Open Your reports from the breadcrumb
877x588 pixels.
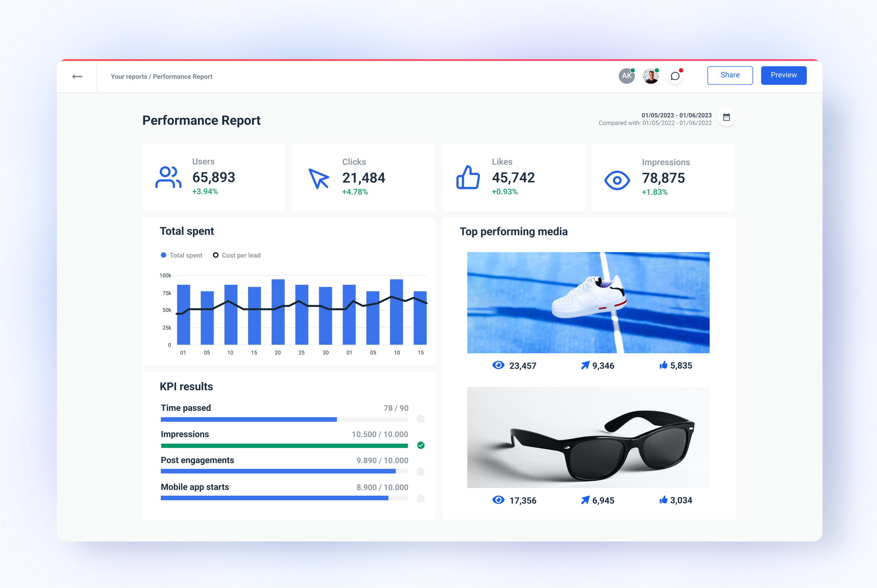(x=129, y=76)
